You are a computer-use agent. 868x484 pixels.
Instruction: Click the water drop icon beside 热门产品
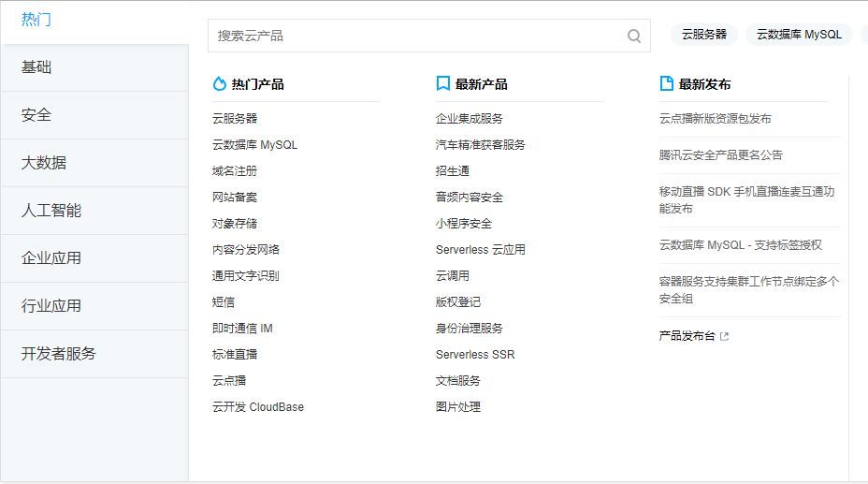click(220, 84)
